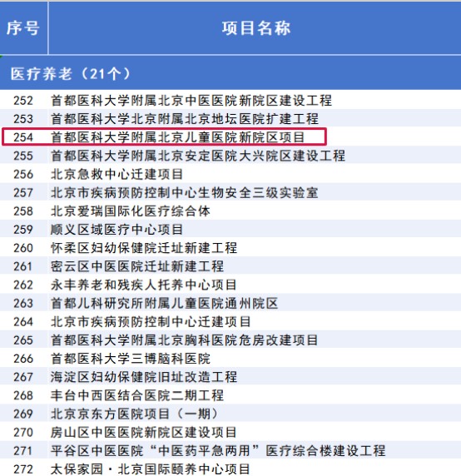Select row number 265

(23, 340)
